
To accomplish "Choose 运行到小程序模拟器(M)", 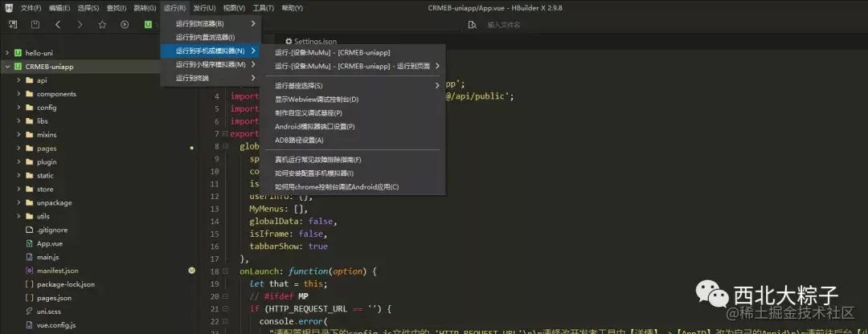I will click(x=211, y=65).
